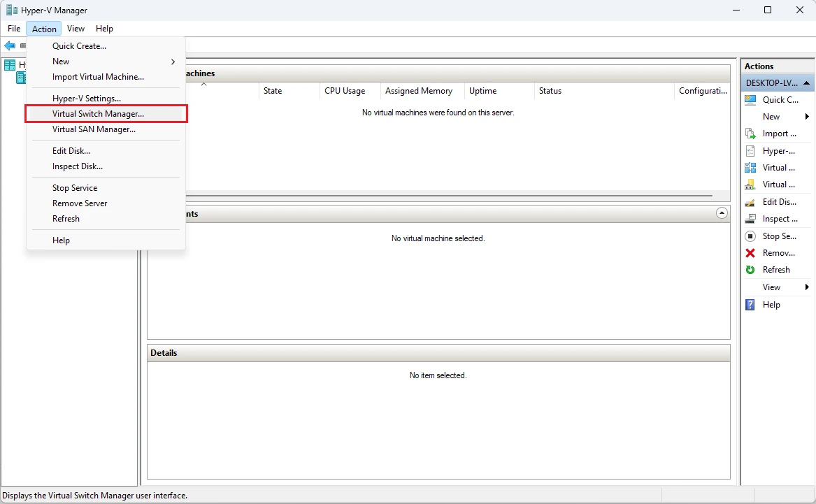
Task: Close the Action menu via menu bar
Action: click(44, 29)
